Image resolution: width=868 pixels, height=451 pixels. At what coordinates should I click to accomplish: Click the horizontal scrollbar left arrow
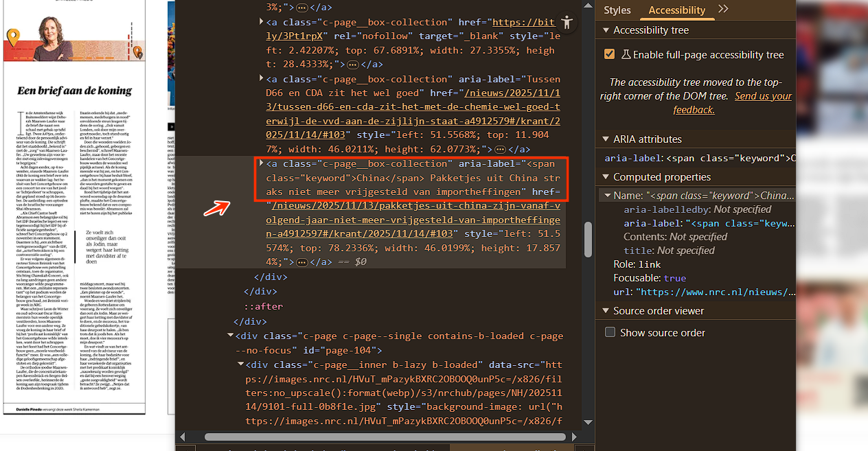(182, 437)
